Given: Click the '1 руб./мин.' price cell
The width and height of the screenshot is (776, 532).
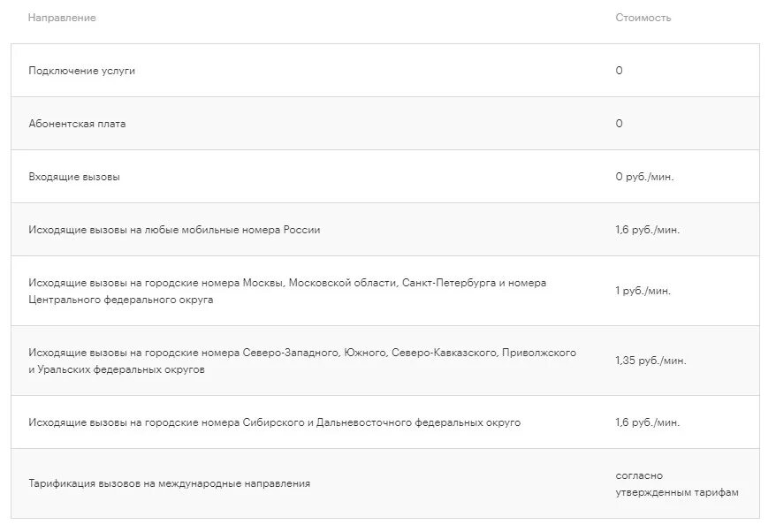Looking at the screenshot, I should pos(643,291).
